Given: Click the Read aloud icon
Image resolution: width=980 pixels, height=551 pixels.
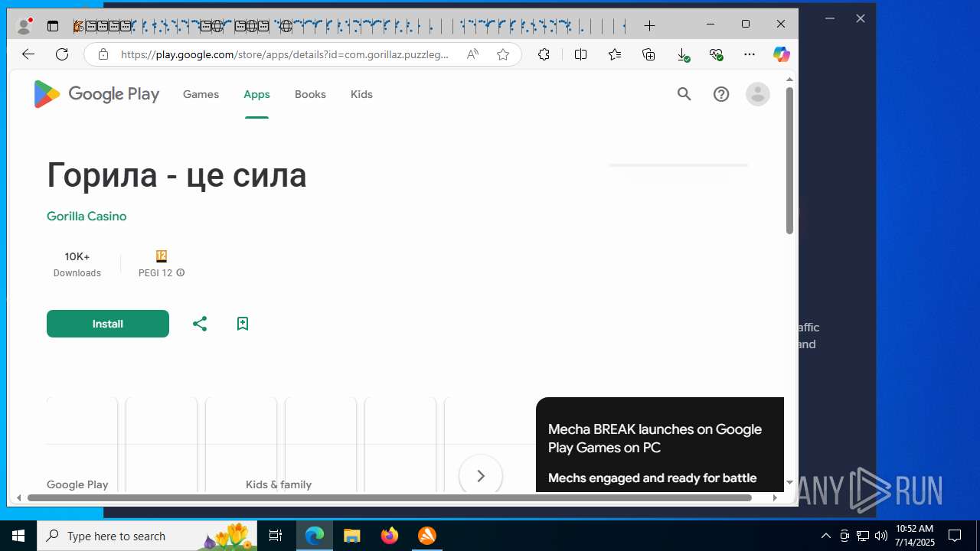Looking at the screenshot, I should 472,54.
